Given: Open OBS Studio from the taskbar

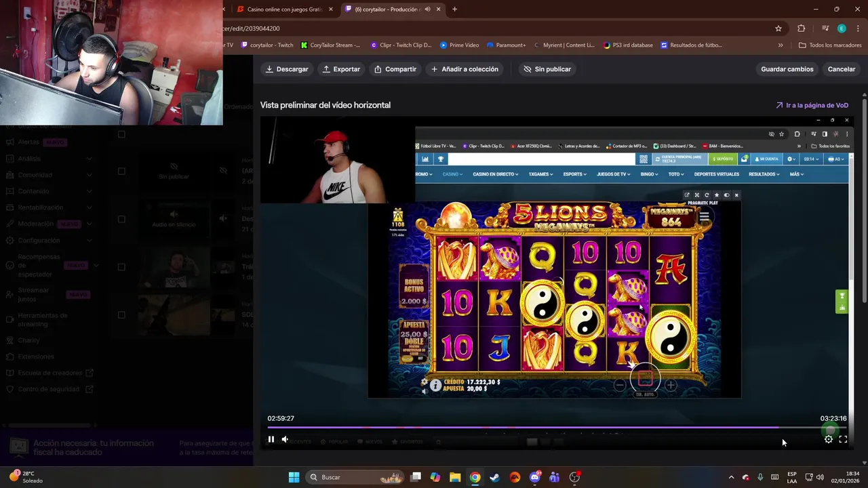Looking at the screenshot, I should point(575,477).
